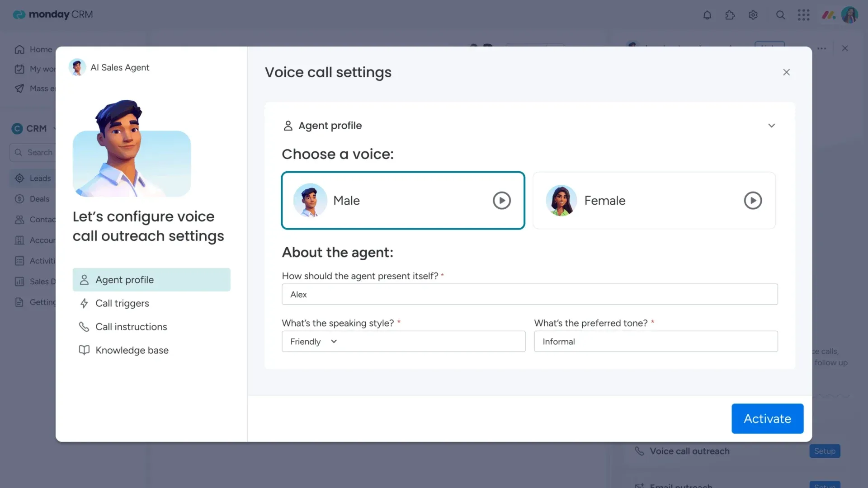Viewport: 868px width, 488px height.
Task: Click the Activate button
Action: coord(767,418)
